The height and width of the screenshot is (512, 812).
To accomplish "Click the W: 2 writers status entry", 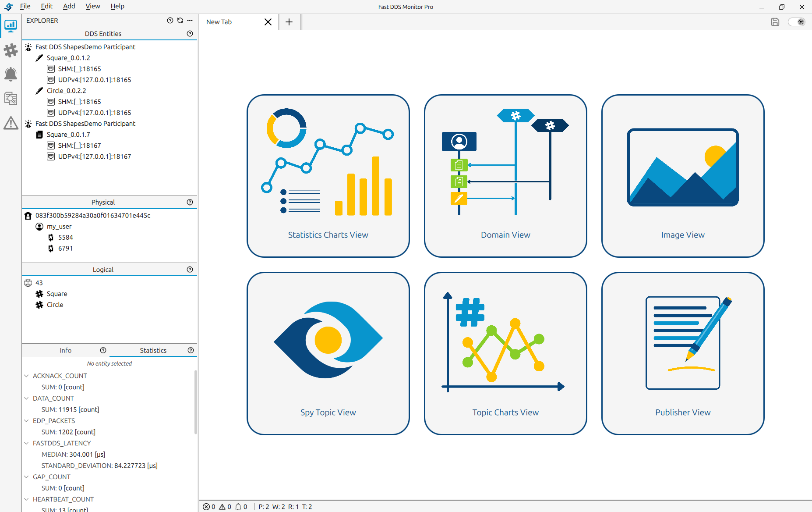I will 279,507.
